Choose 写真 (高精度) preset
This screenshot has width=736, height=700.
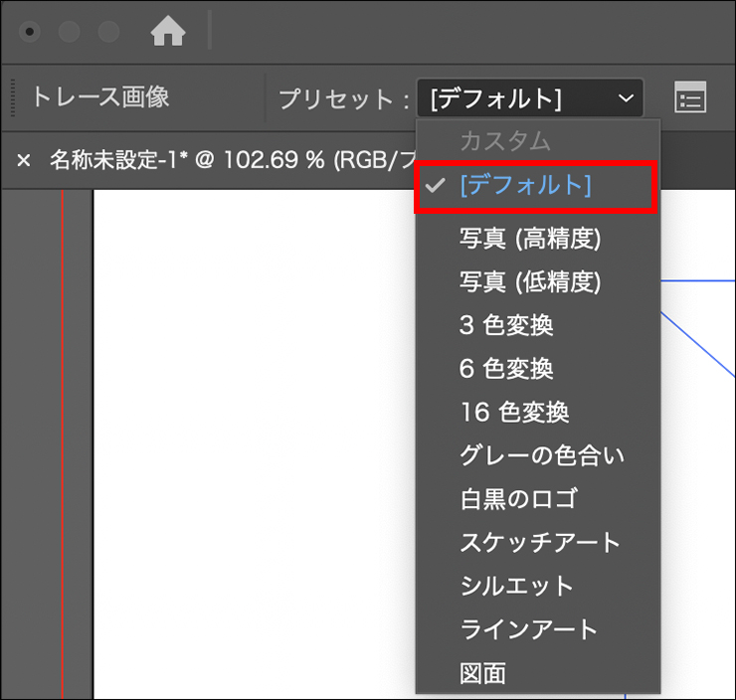pos(530,238)
